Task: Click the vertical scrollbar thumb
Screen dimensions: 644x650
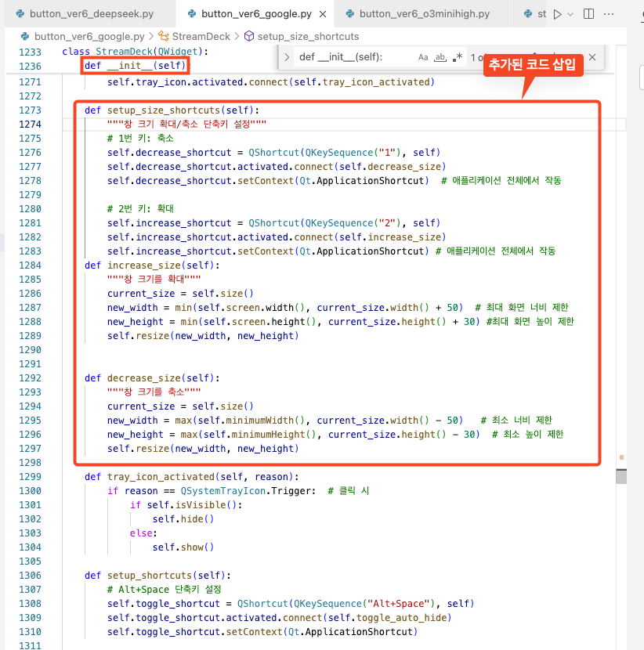Action: 621,476
